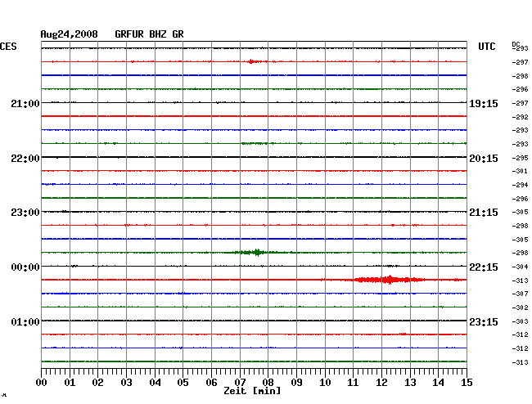The width and height of the screenshot is (532, 404).
Task: Click the 03 minute axis tick label
Action: [126, 383]
